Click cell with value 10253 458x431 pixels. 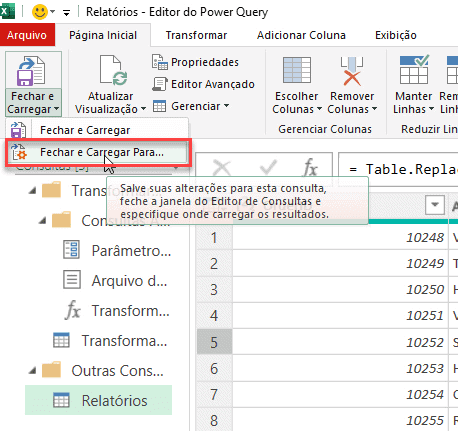point(340,368)
